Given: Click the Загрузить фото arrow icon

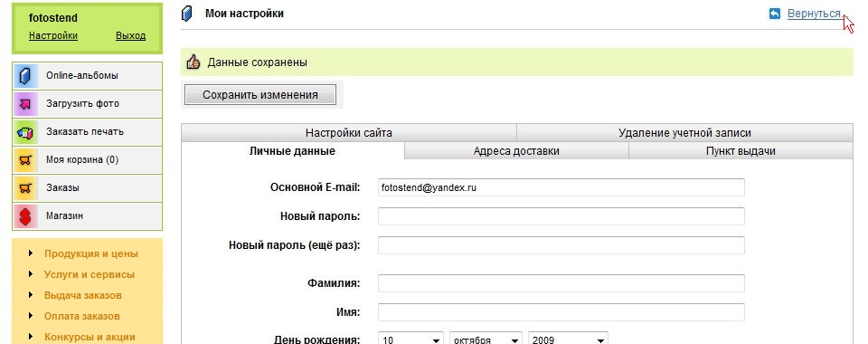Looking at the screenshot, I should pyautogui.click(x=25, y=104).
